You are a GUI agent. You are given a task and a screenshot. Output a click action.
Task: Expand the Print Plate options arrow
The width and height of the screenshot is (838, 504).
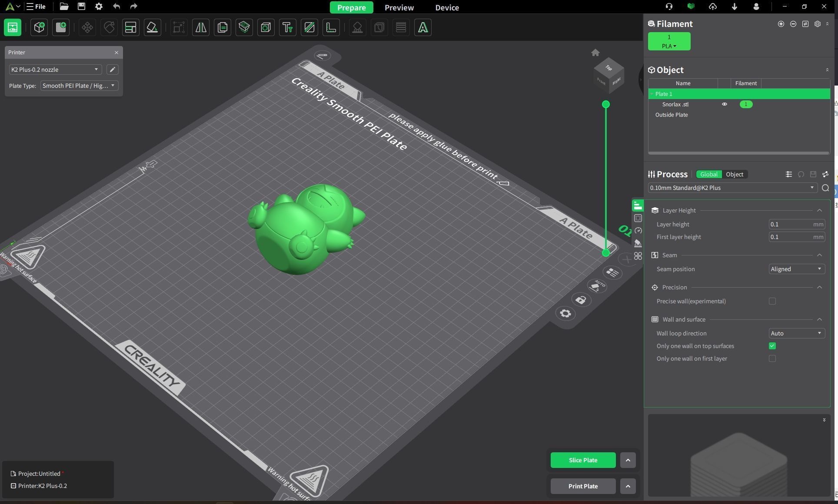click(628, 486)
